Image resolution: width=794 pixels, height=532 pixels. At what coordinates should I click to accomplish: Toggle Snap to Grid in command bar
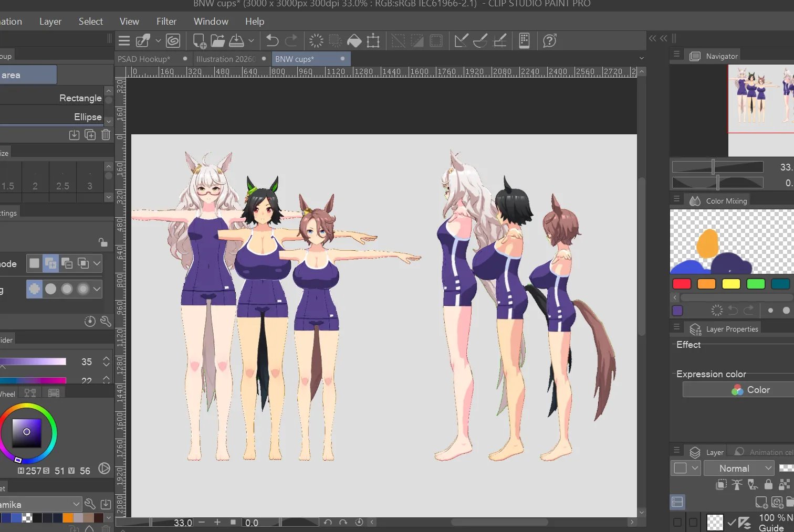500,41
